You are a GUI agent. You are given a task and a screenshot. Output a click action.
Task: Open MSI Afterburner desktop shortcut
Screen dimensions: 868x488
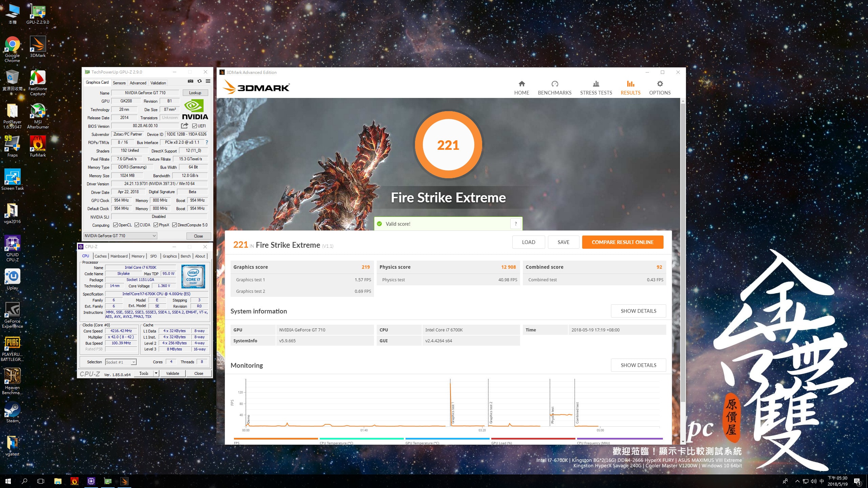pyautogui.click(x=38, y=116)
